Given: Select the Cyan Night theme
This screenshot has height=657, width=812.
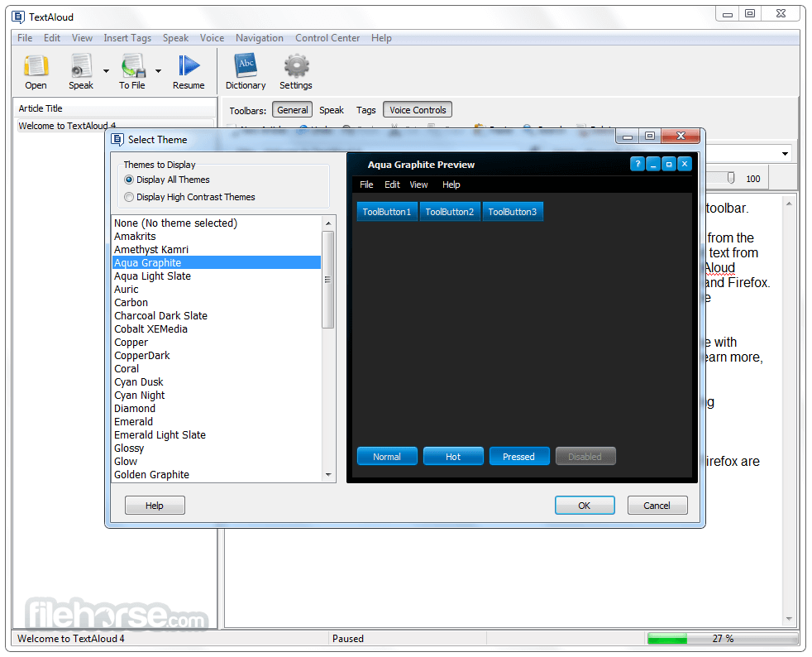Looking at the screenshot, I should point(217,396).
